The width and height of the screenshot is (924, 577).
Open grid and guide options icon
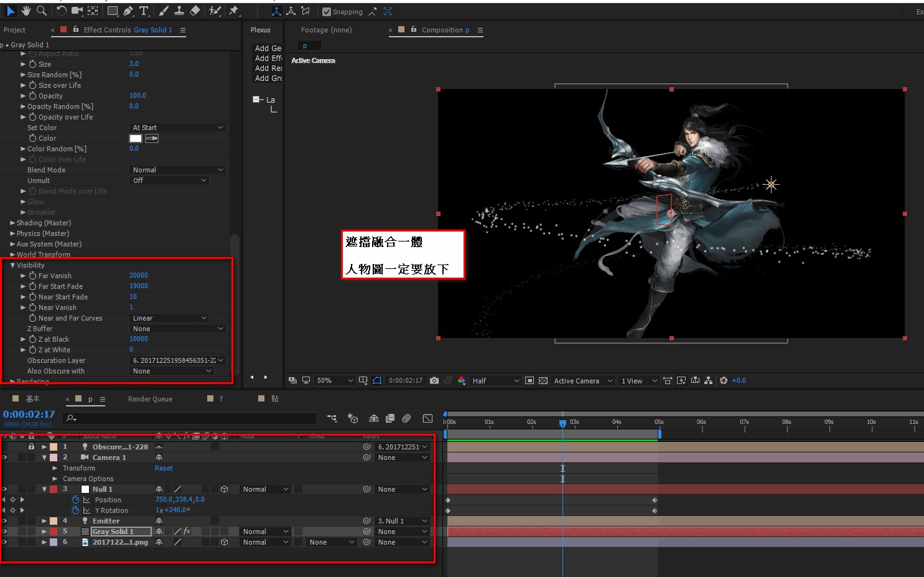363,380
